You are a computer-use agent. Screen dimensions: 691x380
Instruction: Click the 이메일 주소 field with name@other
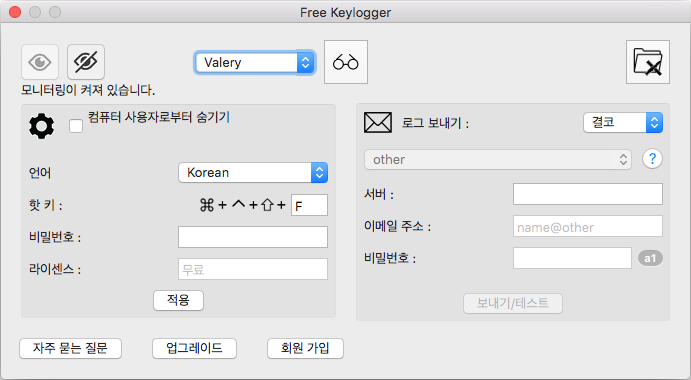tap(588, 226)
